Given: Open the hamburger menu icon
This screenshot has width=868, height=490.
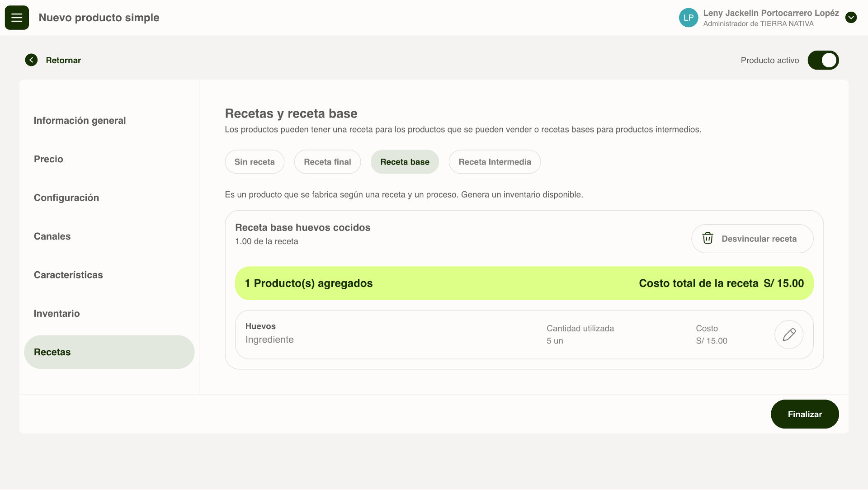Looking at the screenshot, I should point(17,18).
